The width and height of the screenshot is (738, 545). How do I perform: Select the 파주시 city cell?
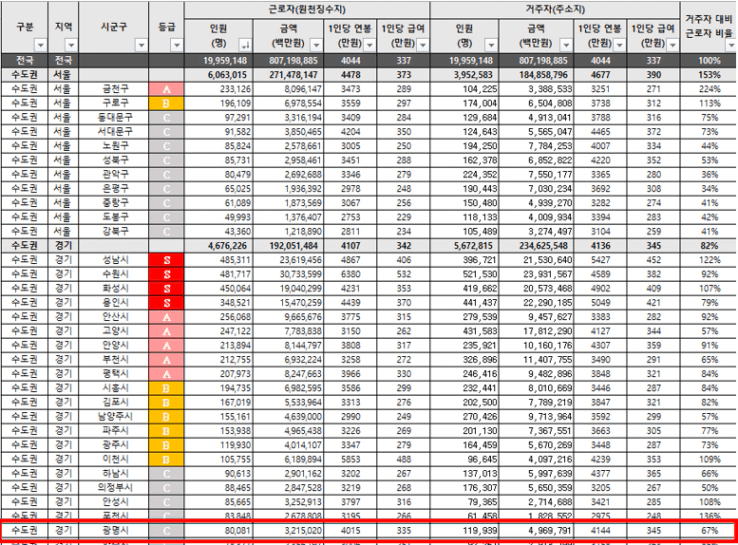point(113,431)
